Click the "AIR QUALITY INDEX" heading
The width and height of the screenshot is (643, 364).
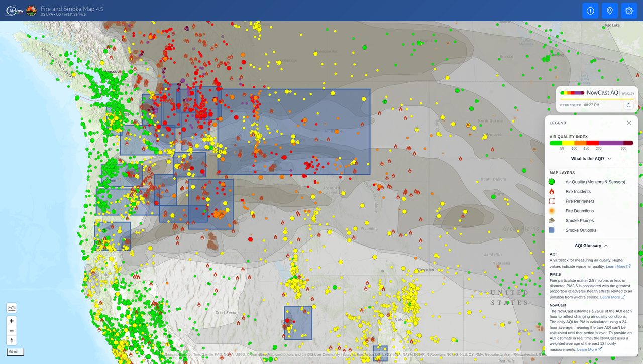tap(569, 137)
